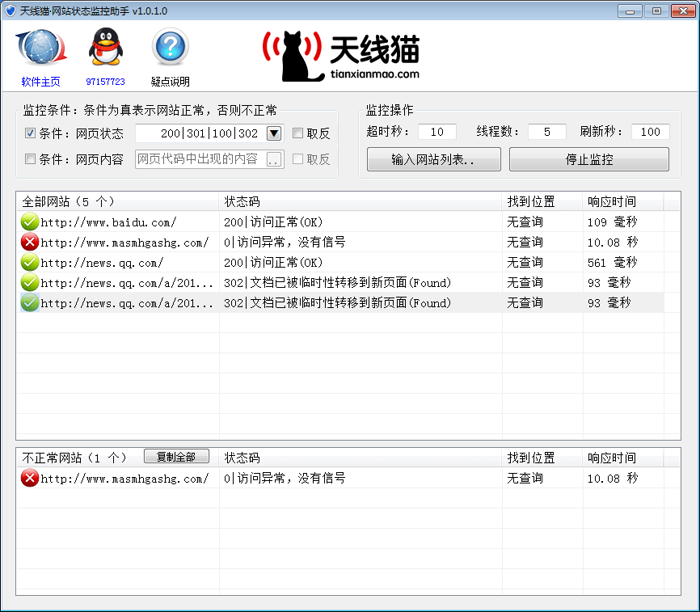Click the 输入网站列表.. button
The image size is (700, 612).
pos(433,159)
